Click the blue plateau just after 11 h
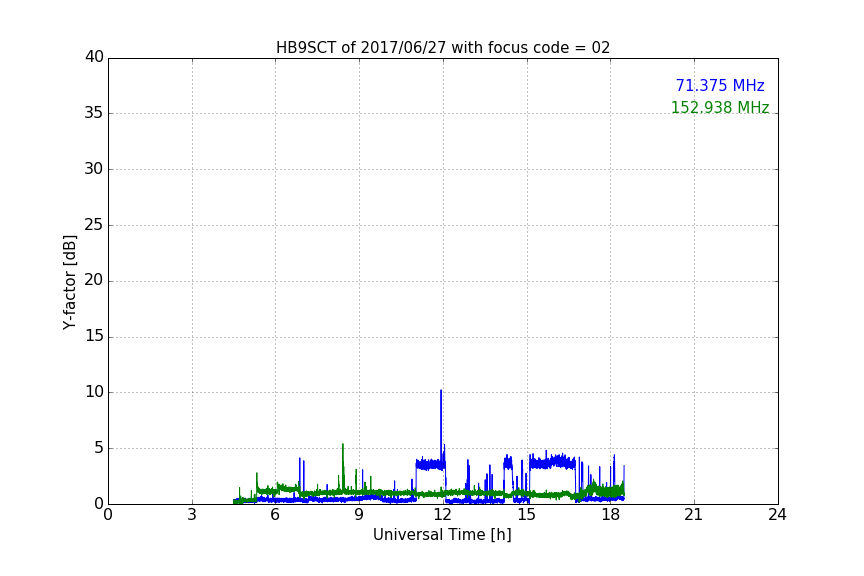 click(x=430, y=464)
